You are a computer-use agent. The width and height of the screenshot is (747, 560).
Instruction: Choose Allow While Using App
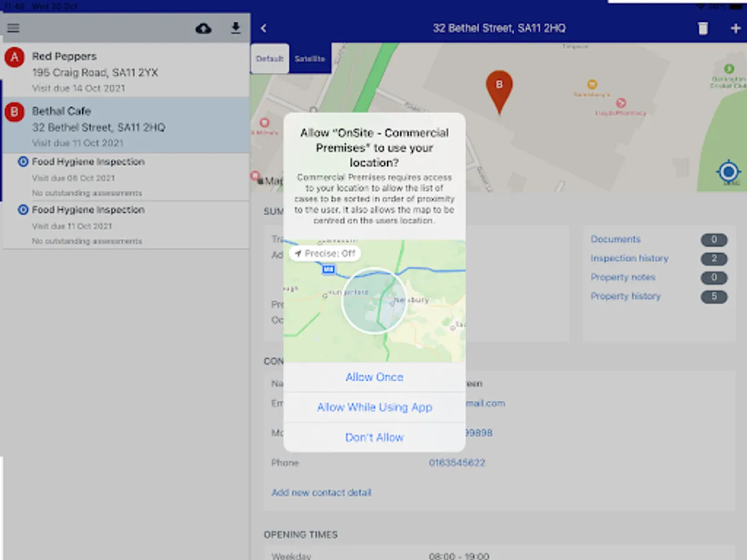(x=374, y=407)
